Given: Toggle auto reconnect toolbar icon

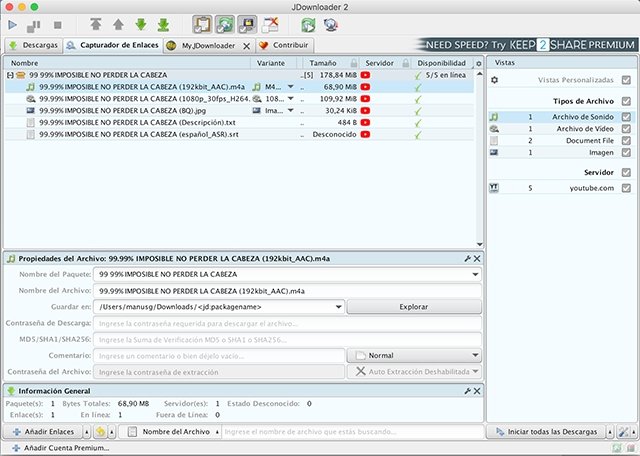Looking at the screenshot, I should click(225, 24).
